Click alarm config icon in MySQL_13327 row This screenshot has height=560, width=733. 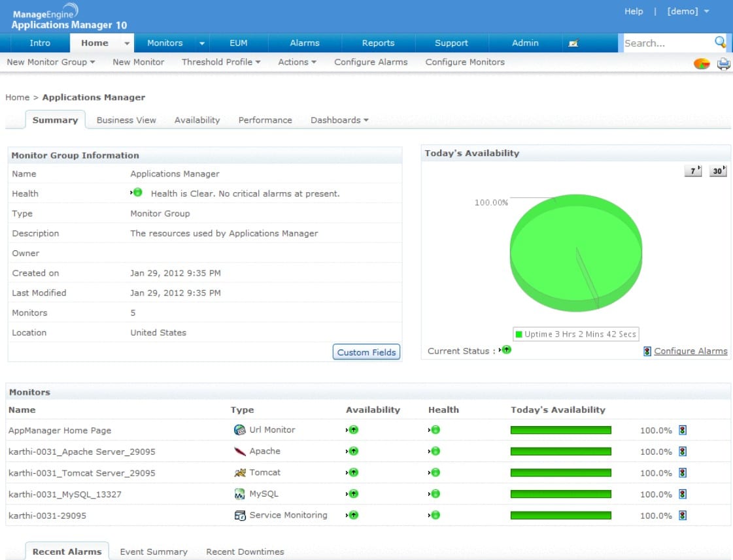pos(683,494)
